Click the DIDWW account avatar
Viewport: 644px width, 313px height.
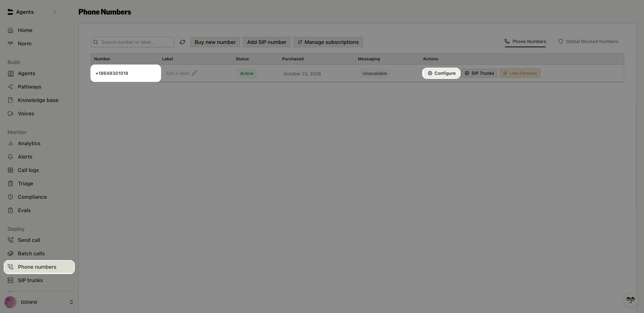tap(10, 302)
